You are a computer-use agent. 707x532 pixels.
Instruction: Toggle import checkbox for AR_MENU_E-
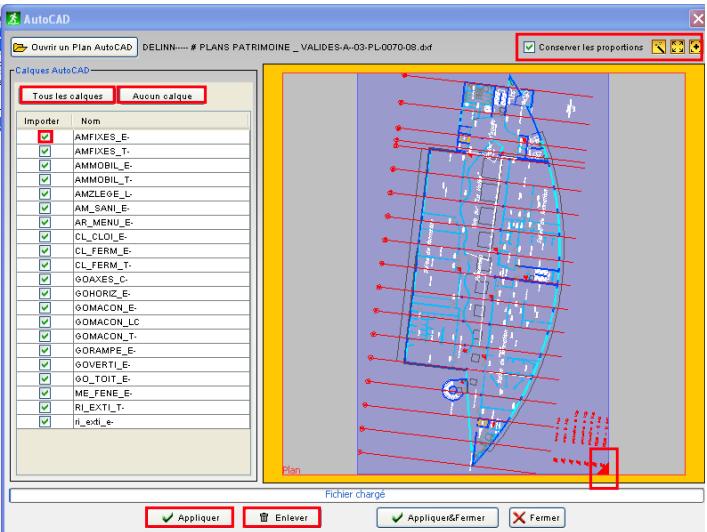tap(45, 222)
